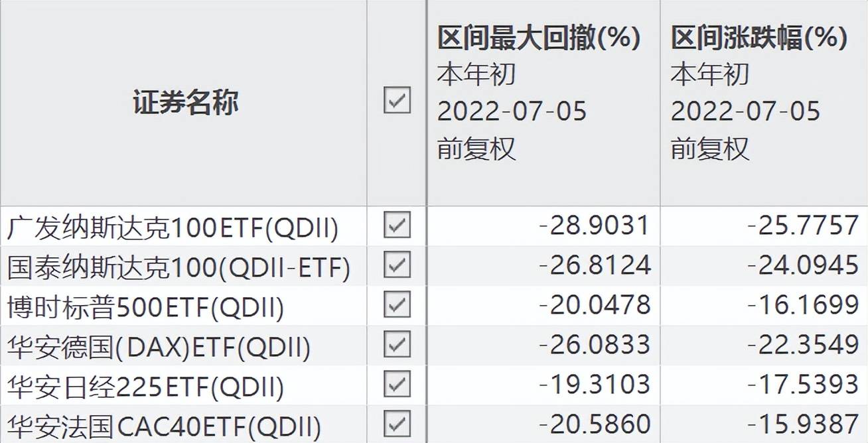This screenshot has height=443, width=868.
Task: Toggle the select-all checkbox in the header
Action: [396, 103]
